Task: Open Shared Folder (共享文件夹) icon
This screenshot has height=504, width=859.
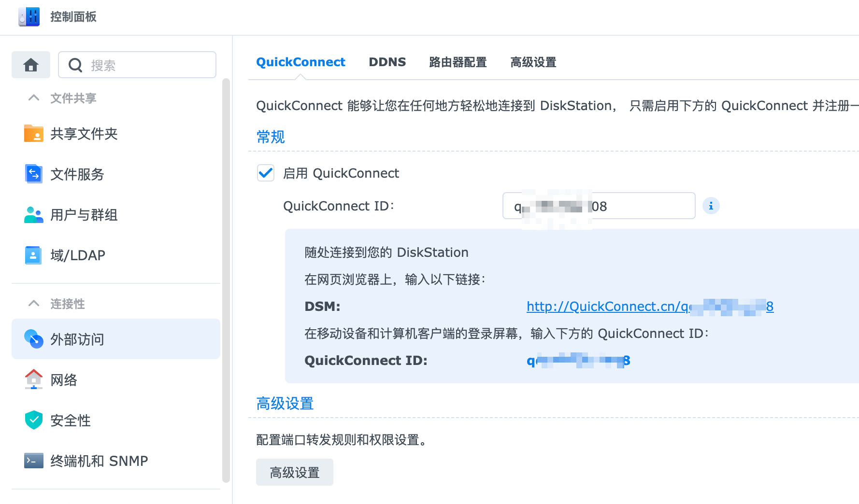Action: 33,134
